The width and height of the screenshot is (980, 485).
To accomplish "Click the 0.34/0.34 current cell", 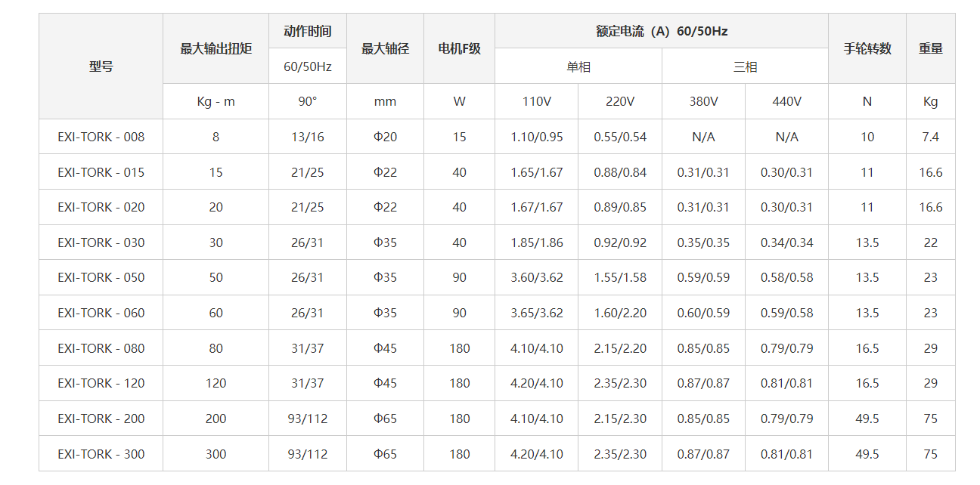I will coord(786,242).
